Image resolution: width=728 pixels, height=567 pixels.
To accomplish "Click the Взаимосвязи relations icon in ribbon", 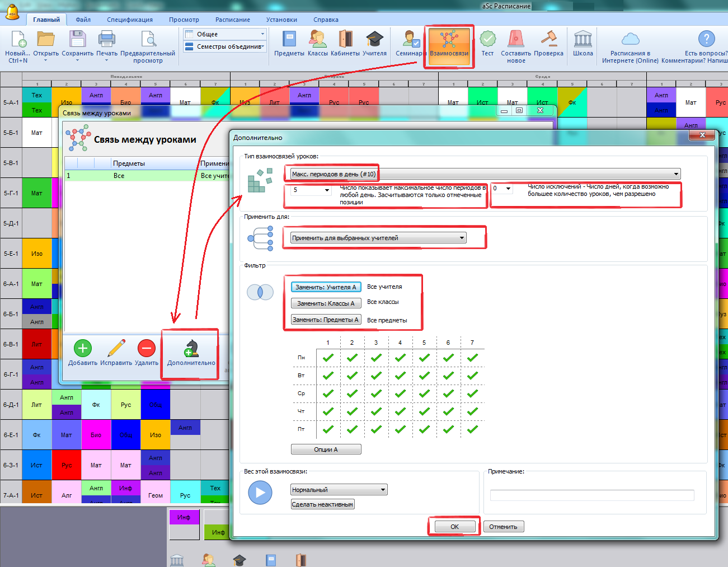I will click(x=449, y=40).
